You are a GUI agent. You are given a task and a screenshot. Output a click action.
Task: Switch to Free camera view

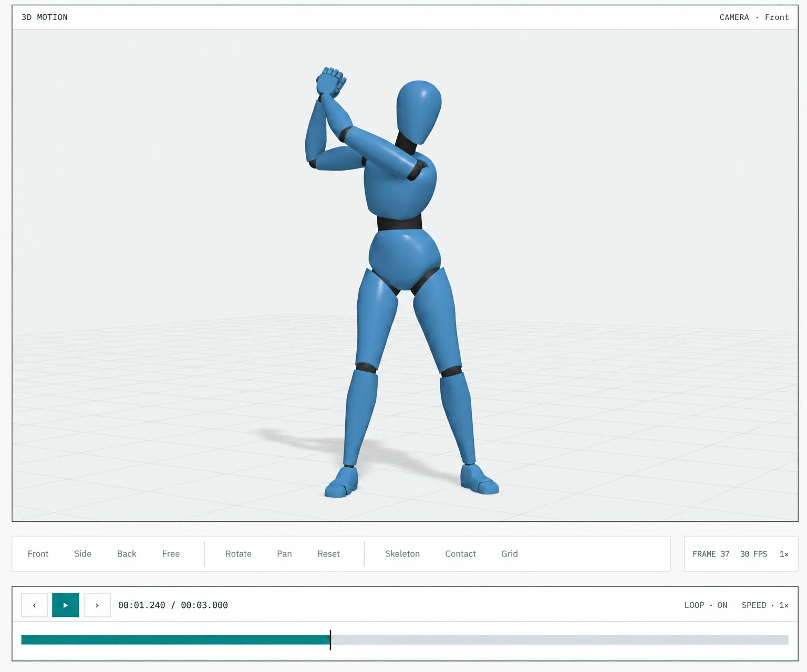coord(171,554)
